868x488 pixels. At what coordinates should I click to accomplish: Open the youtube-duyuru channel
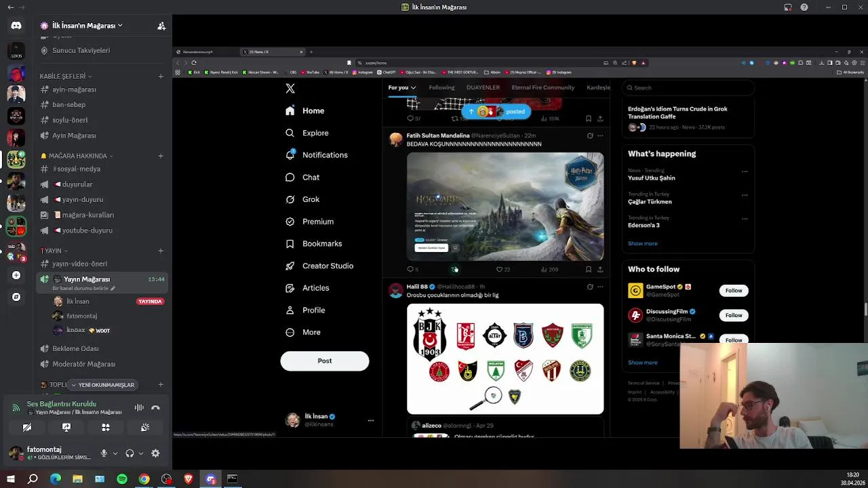[x=102, y=230]
